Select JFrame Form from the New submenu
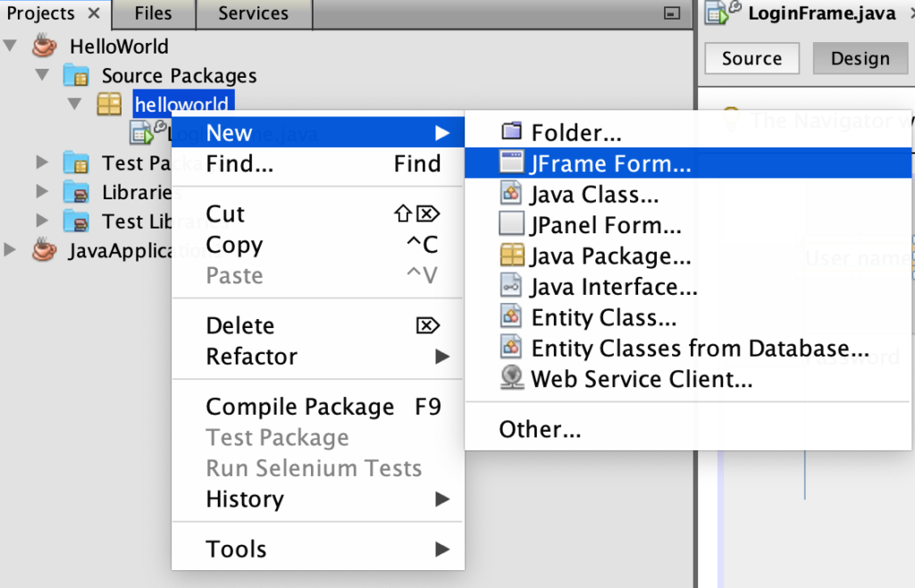The width and height of the screenshot is (915, 588). 590,164
